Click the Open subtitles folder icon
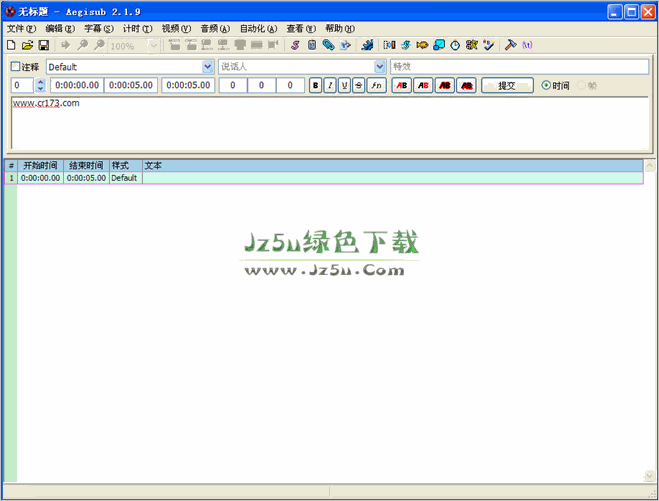 coord(27,45)
